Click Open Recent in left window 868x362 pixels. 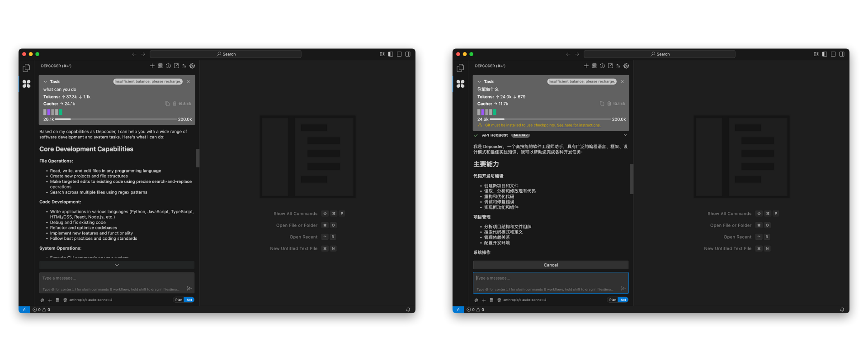303,237
